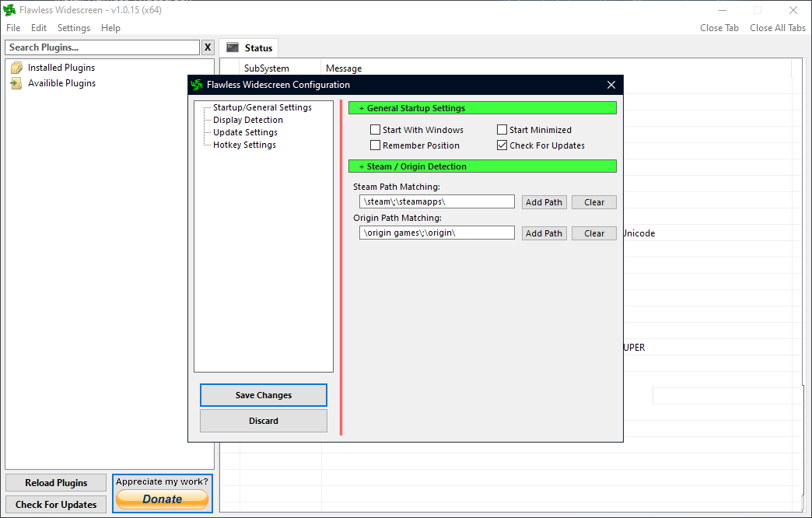The image size is (812, 518).
Task: Clear the Origin Path Matching field
Action: pos(594,233)
